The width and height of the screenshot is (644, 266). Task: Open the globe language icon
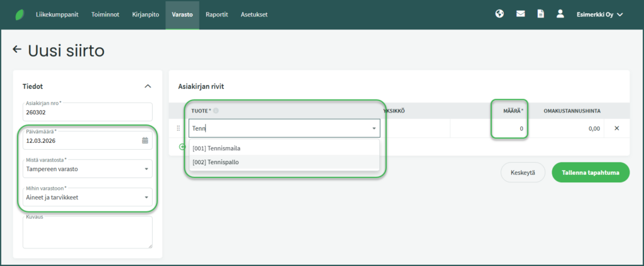pos(499,14)
